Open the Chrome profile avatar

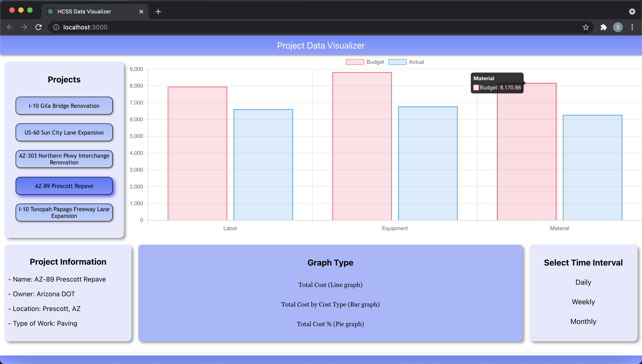click(x=617, y=27)
